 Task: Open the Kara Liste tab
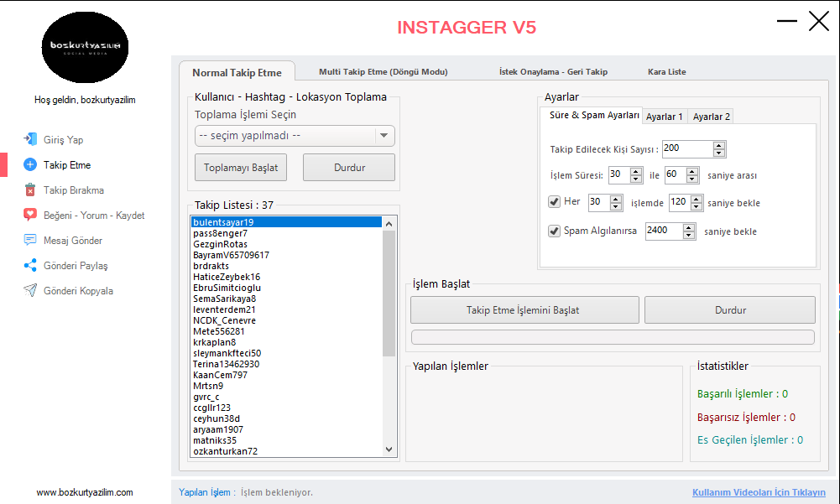666,72
